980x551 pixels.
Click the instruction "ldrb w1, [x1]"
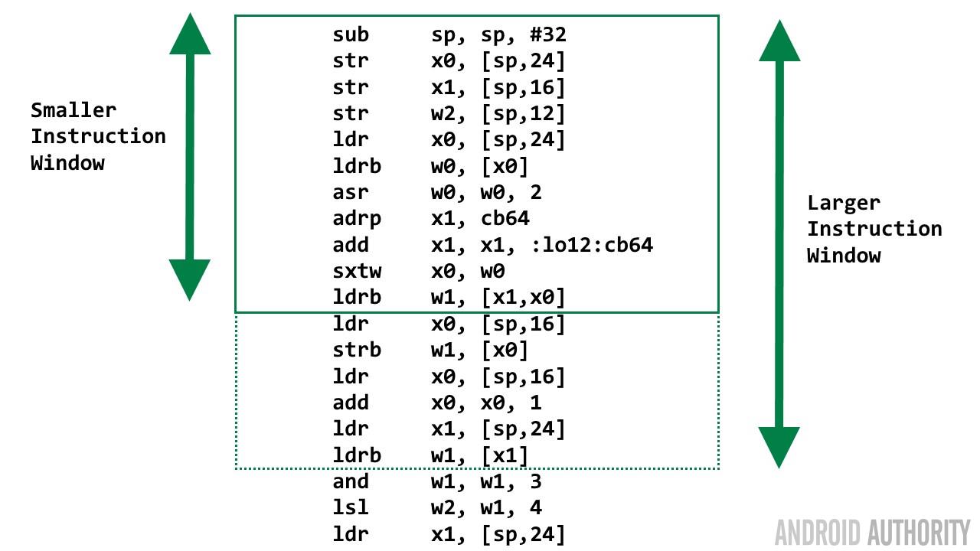431,455
